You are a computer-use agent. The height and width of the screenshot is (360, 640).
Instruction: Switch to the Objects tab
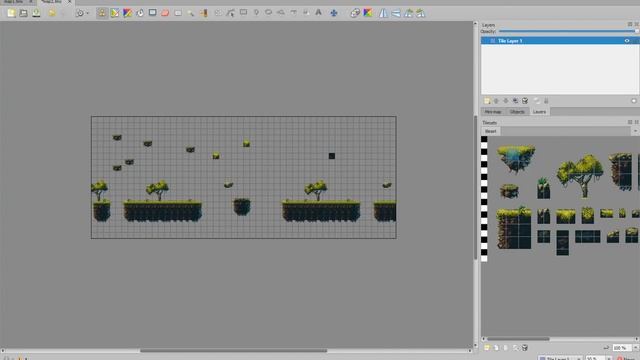coord(517,112)
